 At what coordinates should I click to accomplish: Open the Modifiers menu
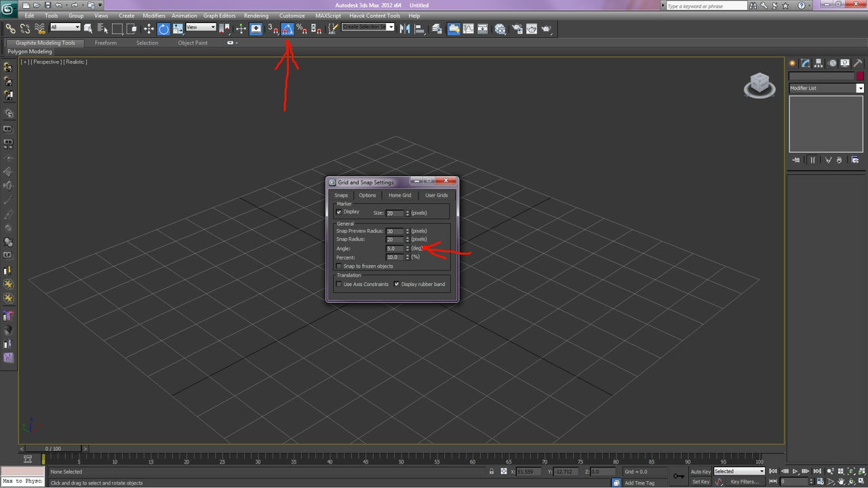[x=154, y=16]
